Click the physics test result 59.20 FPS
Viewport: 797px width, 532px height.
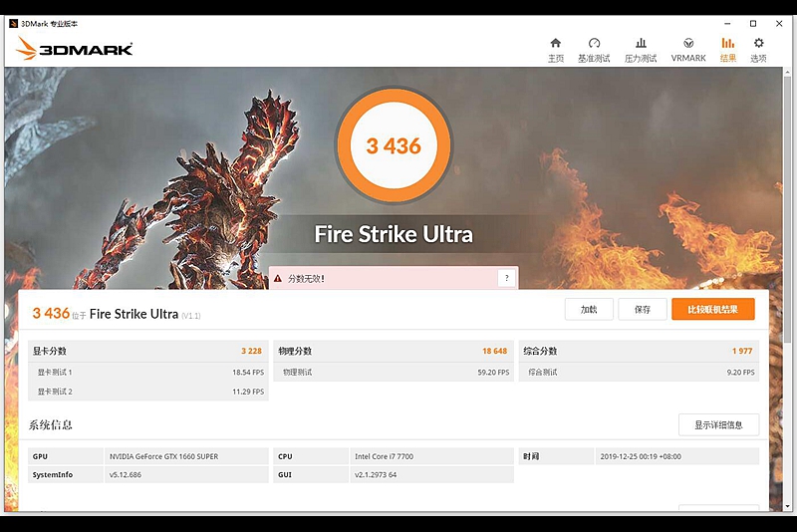tap(493, 372)
